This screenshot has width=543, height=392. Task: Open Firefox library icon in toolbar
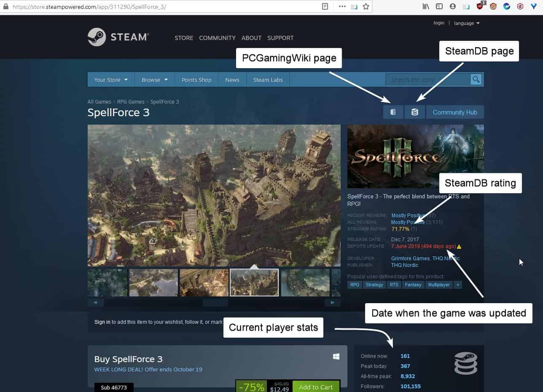pos(426,6)
